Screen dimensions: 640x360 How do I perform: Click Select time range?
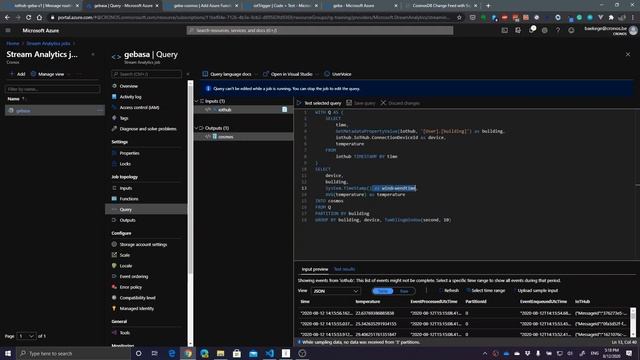tap(485, 291)
